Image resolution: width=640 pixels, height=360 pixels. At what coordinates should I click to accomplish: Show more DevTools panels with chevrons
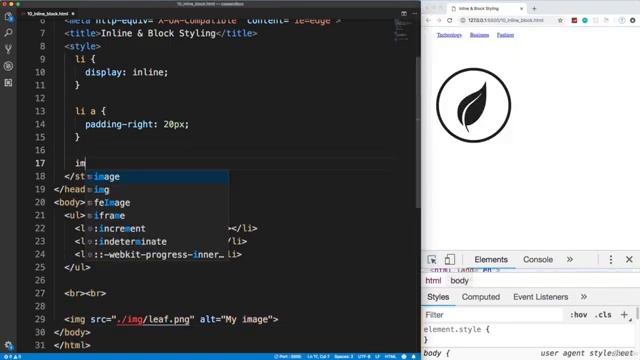pos(570,260)
